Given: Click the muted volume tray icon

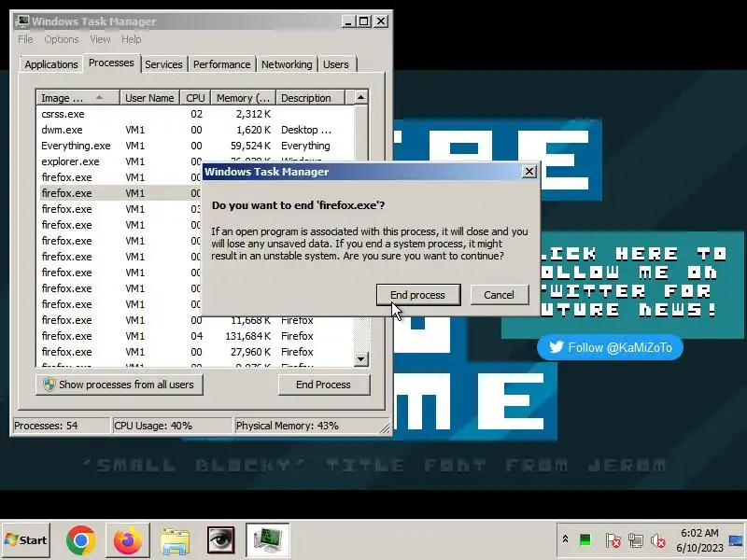Looking at the screenshot, I should click(658, 540).
